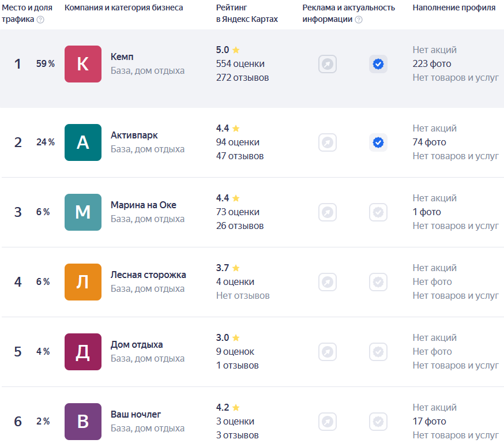
Task: Click the teal А logo of Активпарк
Action: [83, 142]
